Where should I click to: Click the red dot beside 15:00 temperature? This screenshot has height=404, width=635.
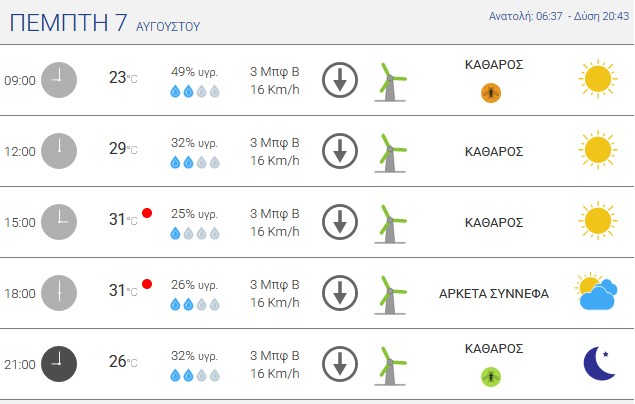(x=147, y=213)
